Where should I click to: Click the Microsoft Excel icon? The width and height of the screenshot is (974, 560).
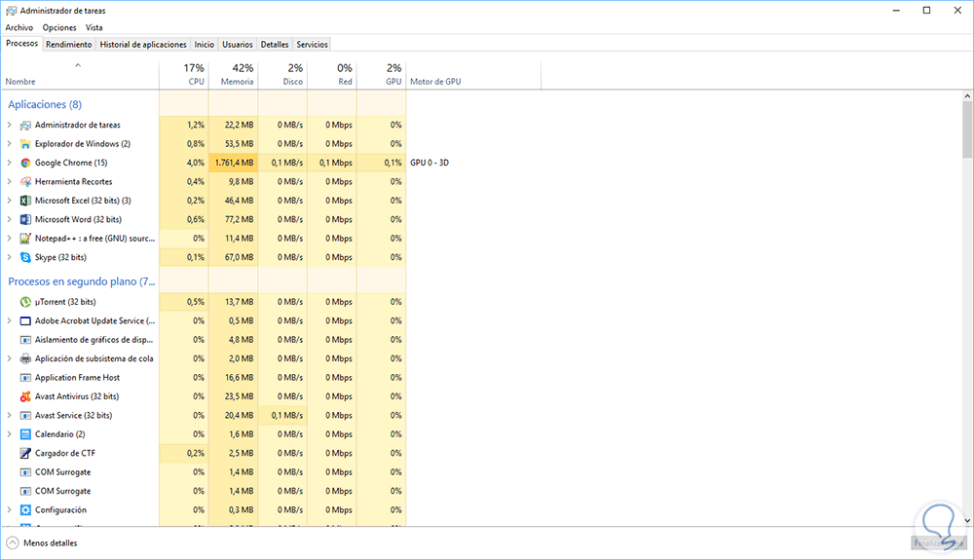coord(25,201)
